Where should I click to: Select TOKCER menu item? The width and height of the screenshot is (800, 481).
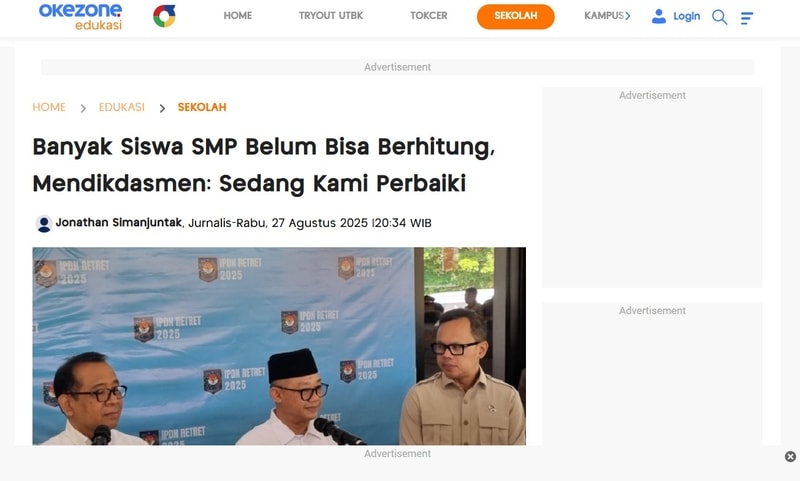coord(429,16)
